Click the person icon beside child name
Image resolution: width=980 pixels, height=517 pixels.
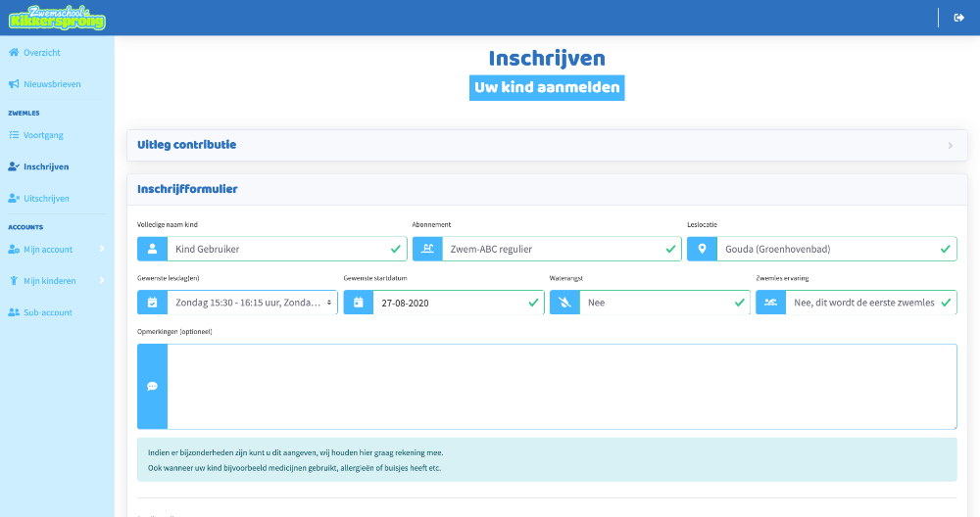point(152,249)
